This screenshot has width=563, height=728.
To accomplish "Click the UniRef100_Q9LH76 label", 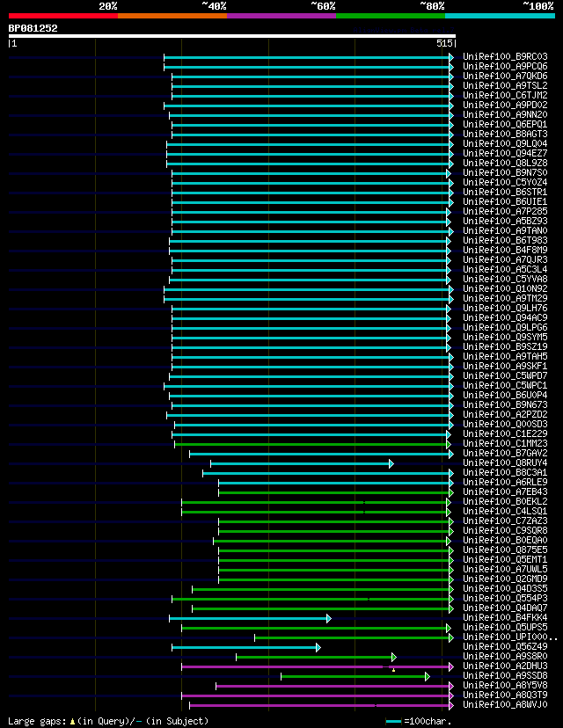I will click(x=505, y=308).
